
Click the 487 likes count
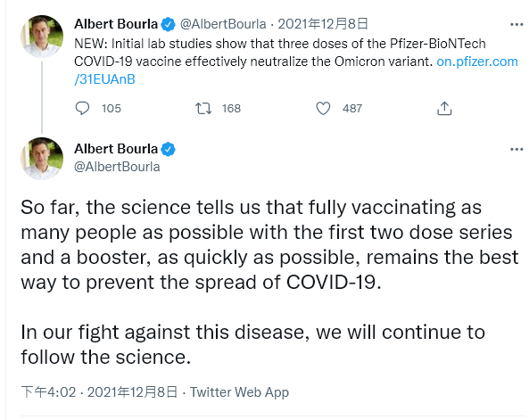tap(352, 108)
